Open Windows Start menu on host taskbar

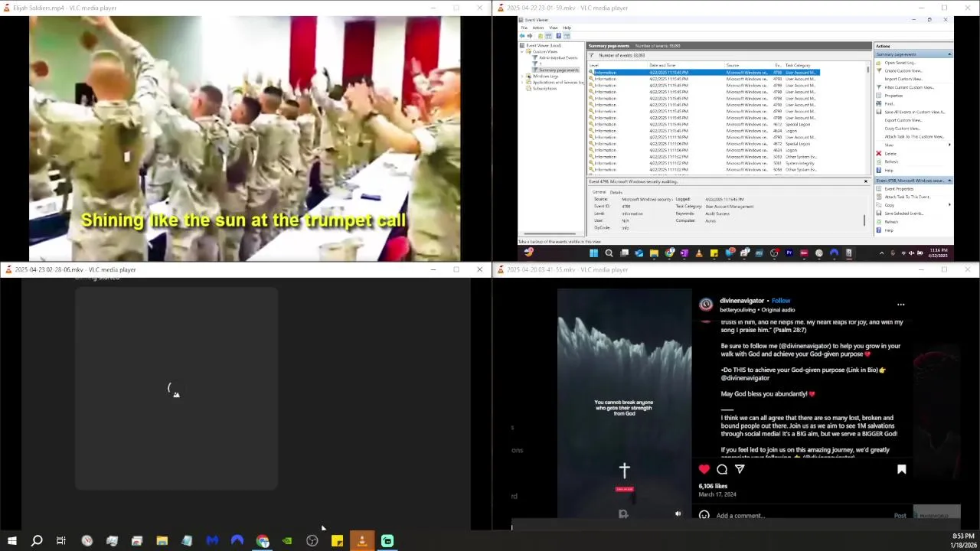(x=12, y=541)
